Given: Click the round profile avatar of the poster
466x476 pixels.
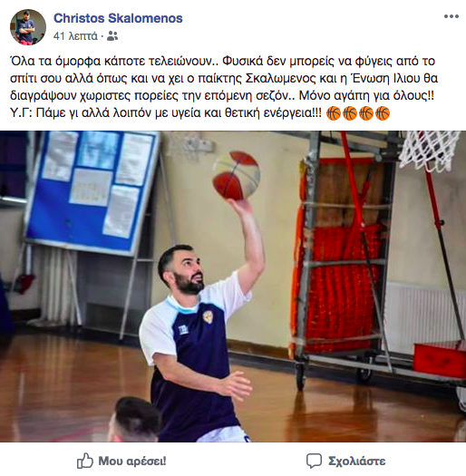Looking at the screenshot, I should [x=28, y=27].
